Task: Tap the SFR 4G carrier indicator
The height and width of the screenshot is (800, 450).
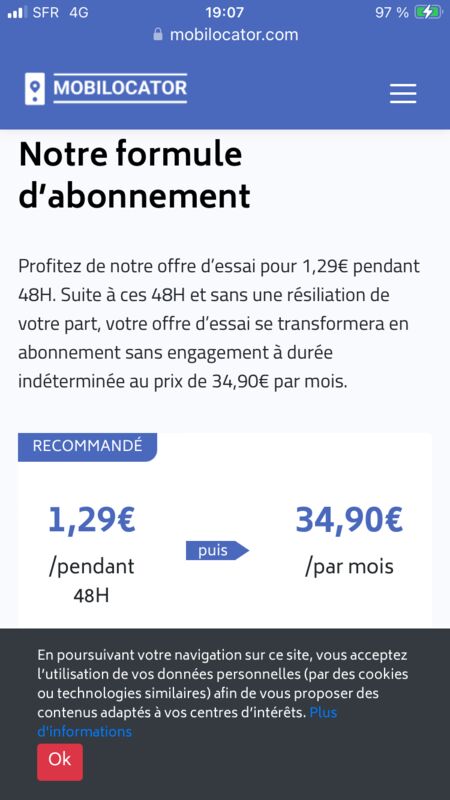Action: click(60, 12)
